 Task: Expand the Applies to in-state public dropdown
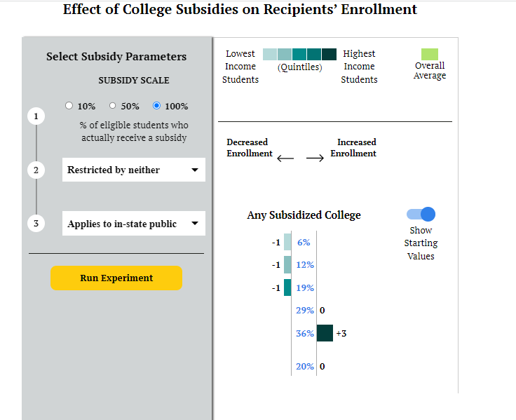tap(133, 224)
